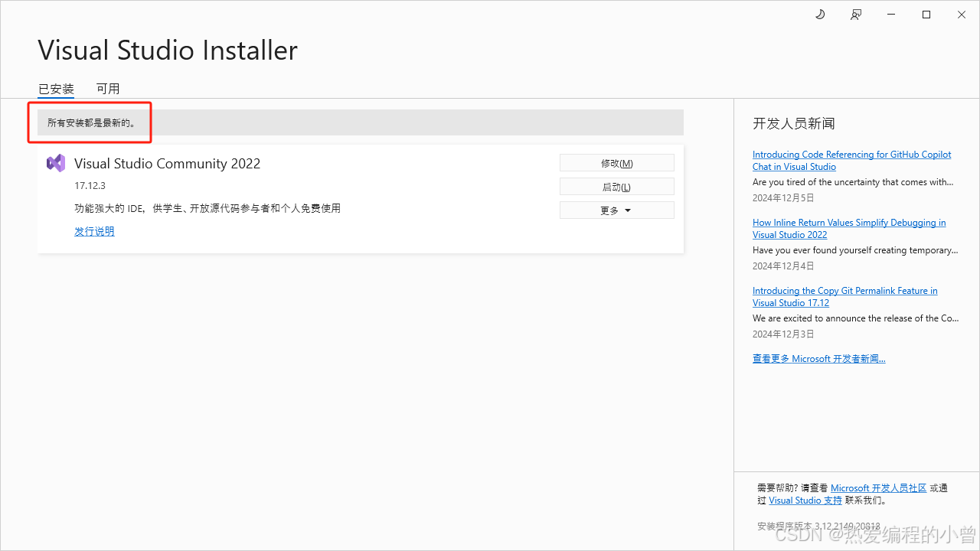Open the 发行说明 release notes link
This screenshot has width=980, height=551.
pyautogui.click(x=94, y=230)
